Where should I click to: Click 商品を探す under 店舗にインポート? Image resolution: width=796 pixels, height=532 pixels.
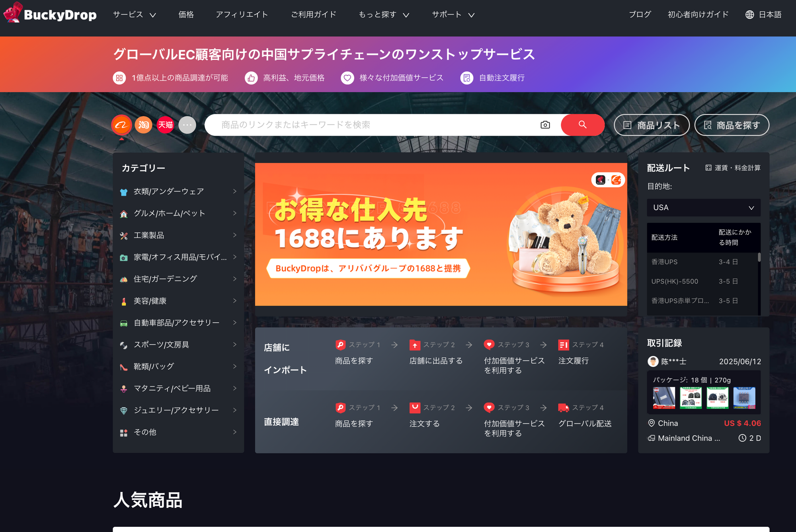[x=354, y=361]
